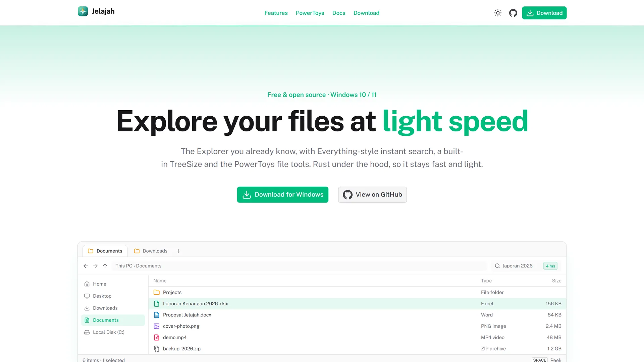Click the up-directory arrow
Viewport: 644px width, 362px height.
click(105, 266)
